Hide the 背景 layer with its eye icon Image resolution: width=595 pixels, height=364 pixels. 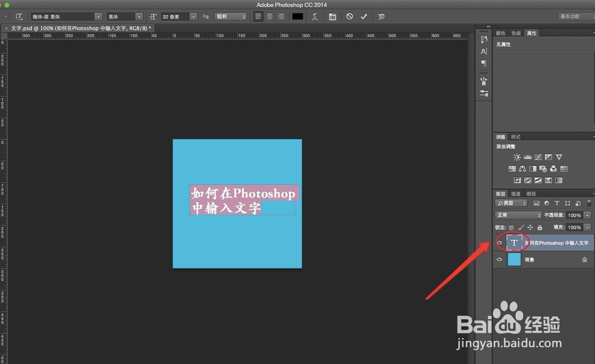click(x=499, y=259)
